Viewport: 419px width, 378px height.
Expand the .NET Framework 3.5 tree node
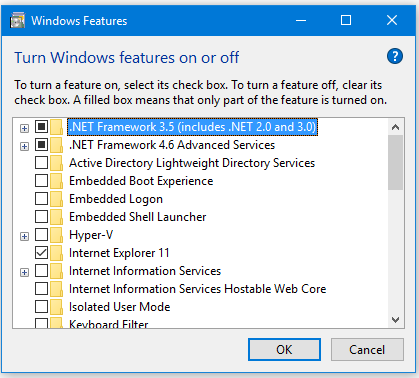click(24, 128)
